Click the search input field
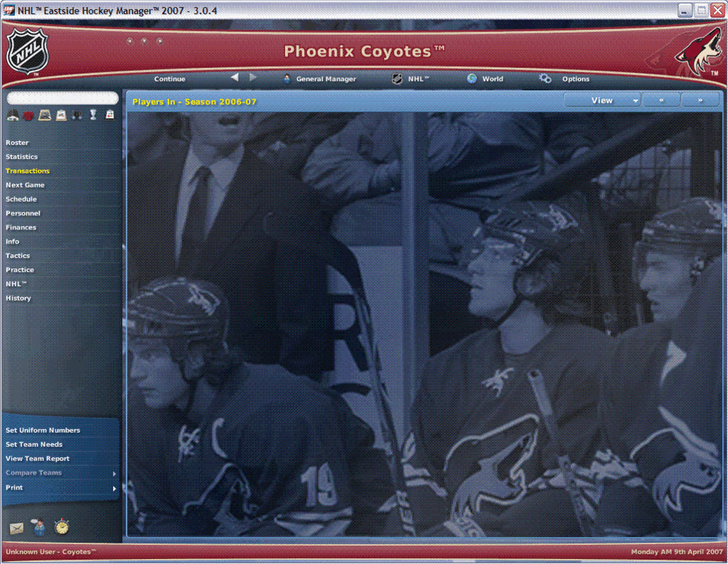Image resolution: width=728 pixels, height=564 pixels. [63, 98]
